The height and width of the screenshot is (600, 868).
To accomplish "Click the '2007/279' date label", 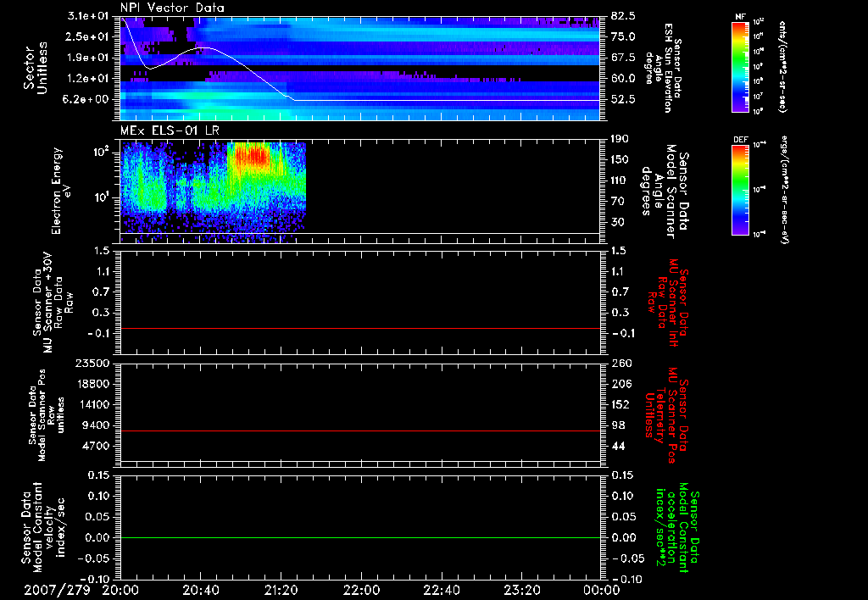I will tap(57, 590).
